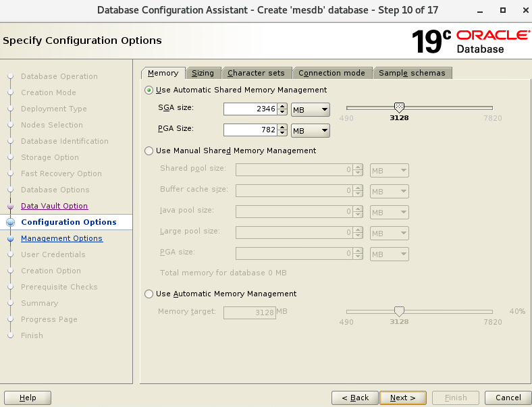Increase SGA size with up spinner arrow
Screen dimensions: 532x407
coord(282,106)
